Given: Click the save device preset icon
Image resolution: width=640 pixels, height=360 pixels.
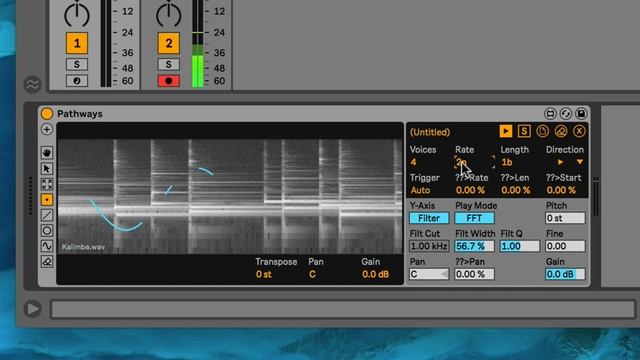Looking at the screenshot, I should 581,113.
